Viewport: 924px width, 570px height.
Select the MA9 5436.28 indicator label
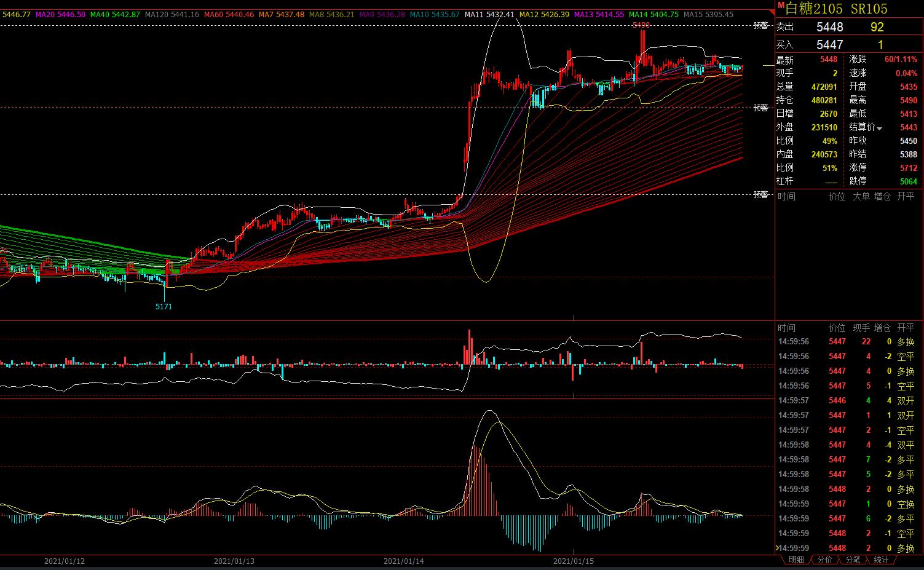point(382,14)
